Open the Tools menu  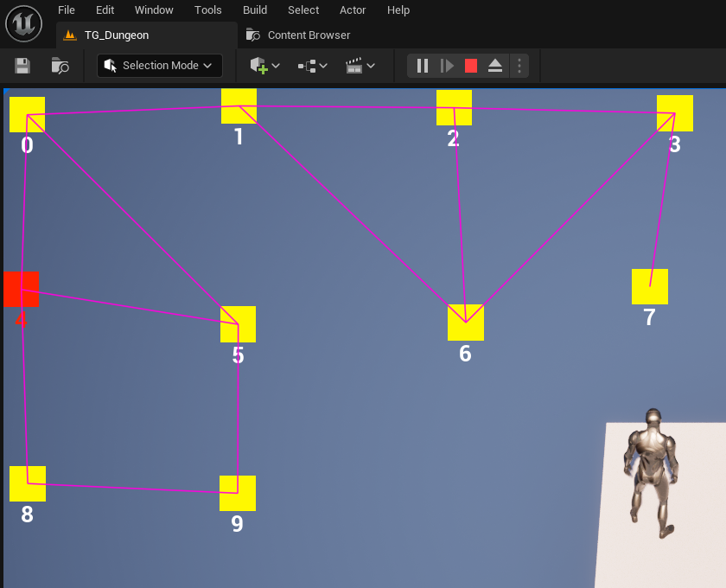[208, 10]
